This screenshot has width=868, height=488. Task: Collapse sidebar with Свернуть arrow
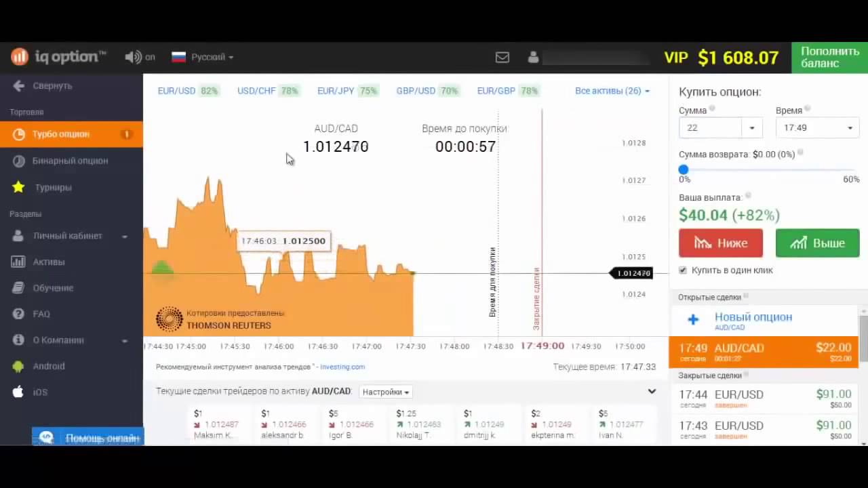[x=42, y=85]
